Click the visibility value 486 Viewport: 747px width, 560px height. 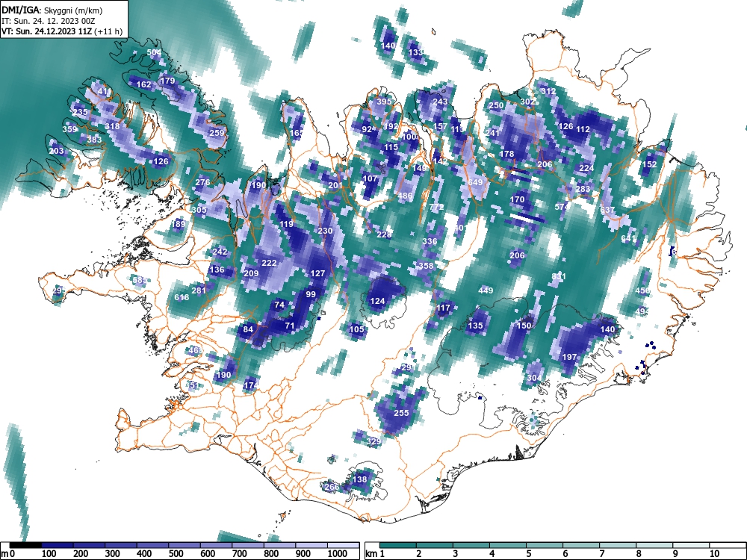tap(405, 196)
